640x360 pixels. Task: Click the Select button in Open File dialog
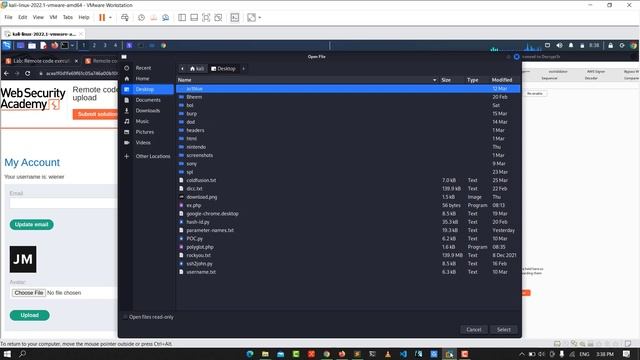pyautogui.click(x=503, y=329)
